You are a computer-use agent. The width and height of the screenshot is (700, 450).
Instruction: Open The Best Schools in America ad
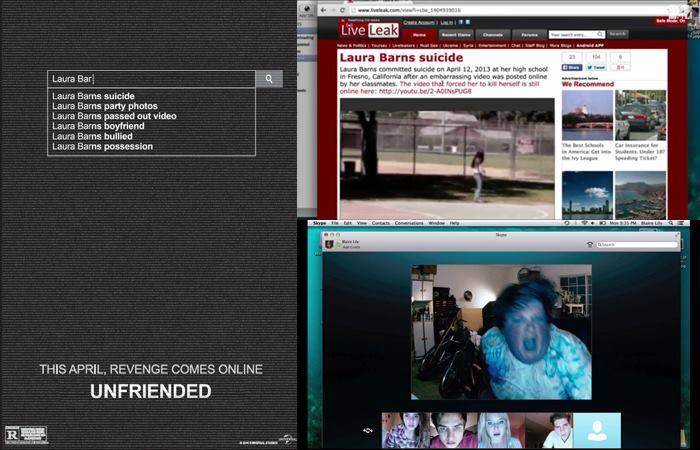point(587,126)
